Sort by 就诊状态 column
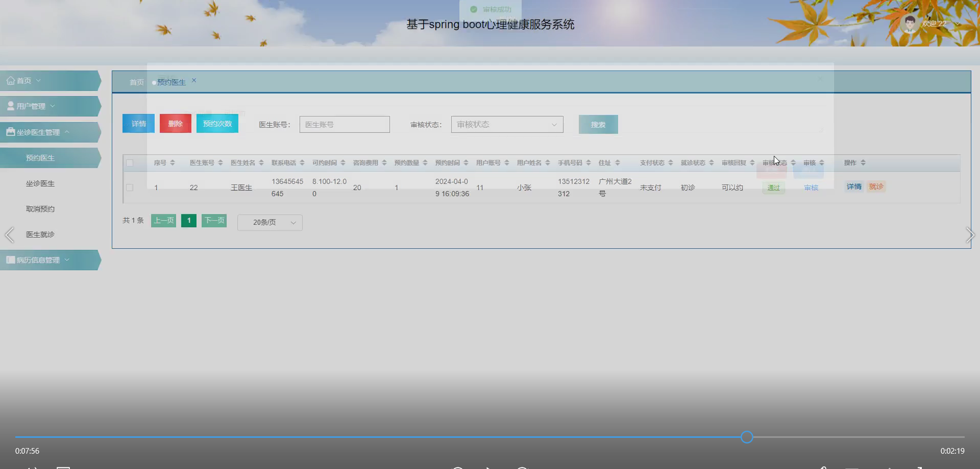This screenshot has height=469, width=980. (712, 162)
